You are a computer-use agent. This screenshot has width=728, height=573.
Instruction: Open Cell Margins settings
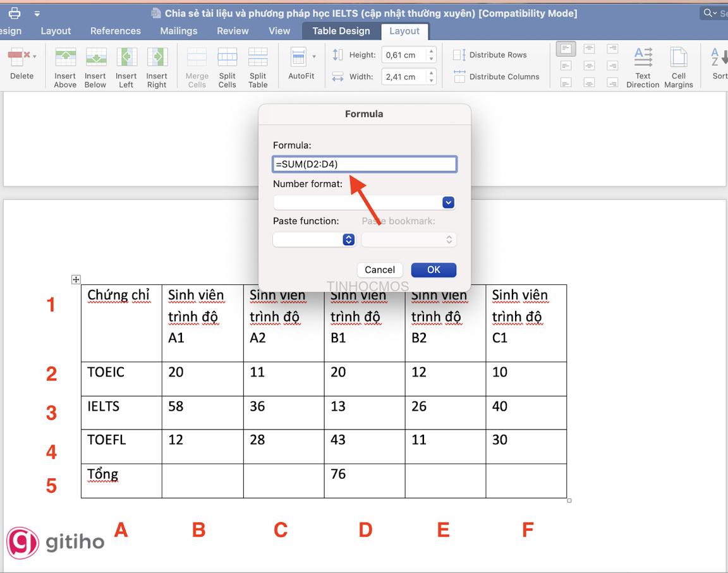tap(679, 58)
